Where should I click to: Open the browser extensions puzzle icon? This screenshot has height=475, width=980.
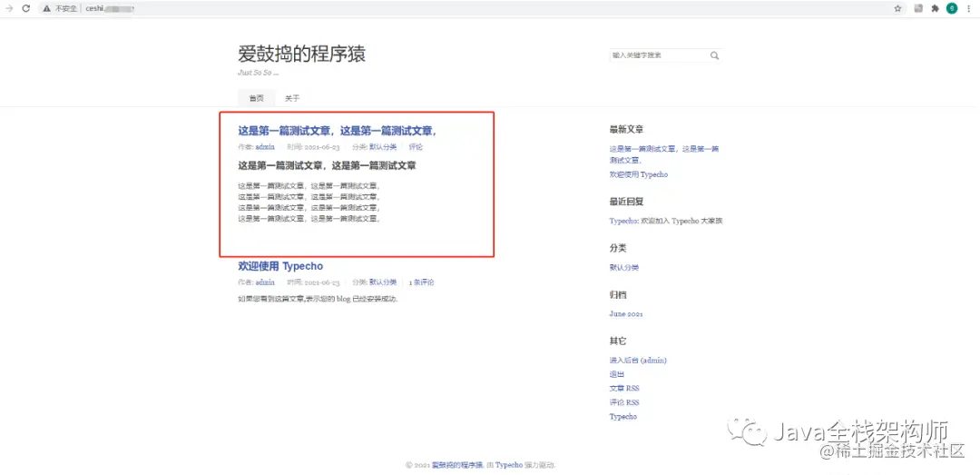[x=935, y=9]
